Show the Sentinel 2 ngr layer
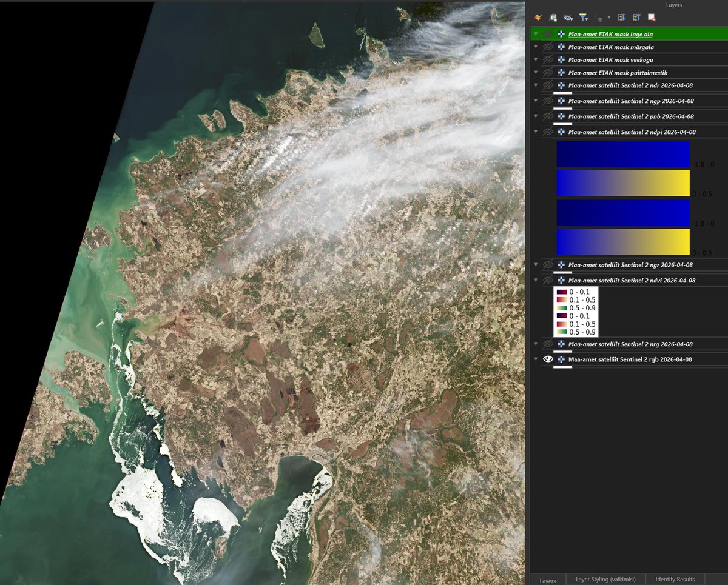 [548, 264]
